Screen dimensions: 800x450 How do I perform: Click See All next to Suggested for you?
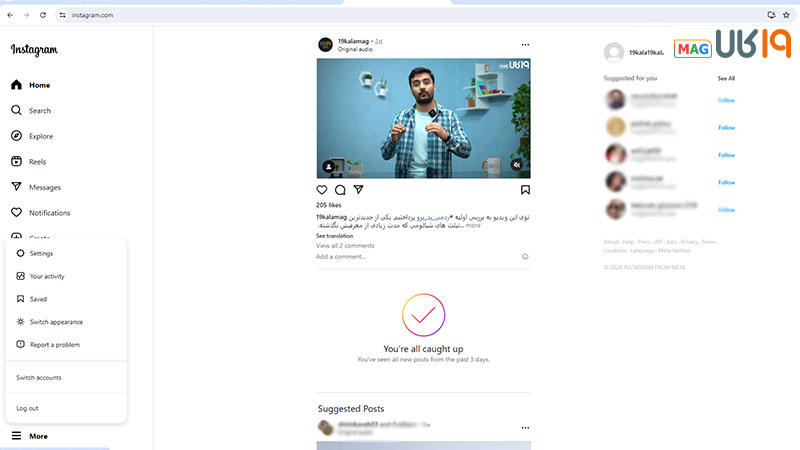click(x=725, y=78)
